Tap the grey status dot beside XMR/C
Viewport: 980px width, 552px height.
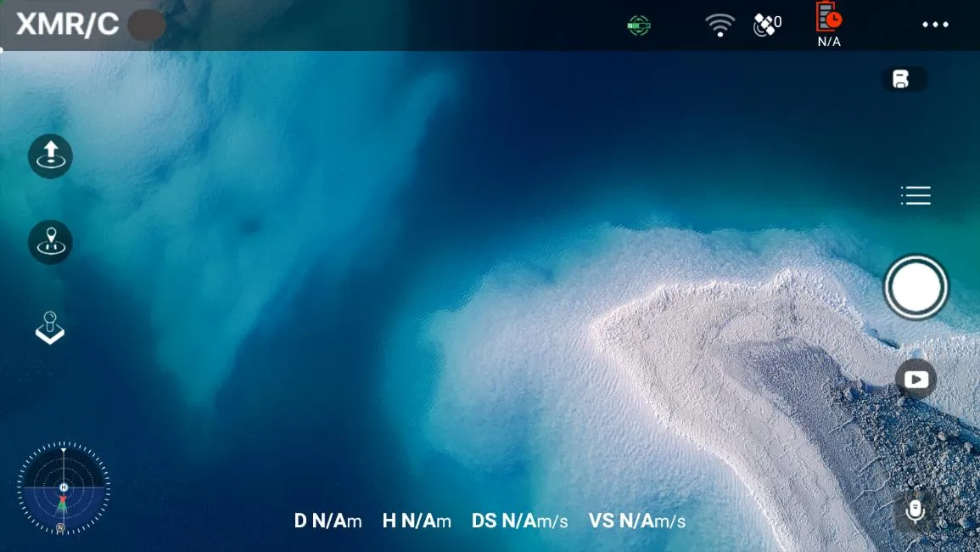point(146,25)
